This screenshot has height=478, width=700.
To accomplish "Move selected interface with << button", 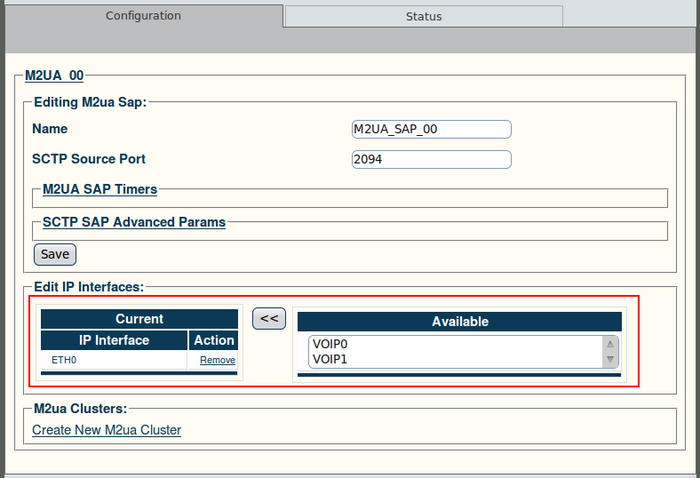I will [x=269, y=319].
